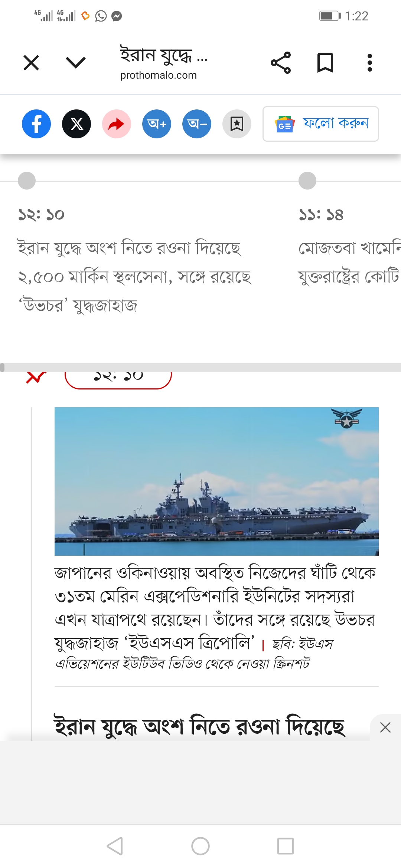401x868 pixels.
Task: Share article on Facebook
Action: click(x=36, y=124)
